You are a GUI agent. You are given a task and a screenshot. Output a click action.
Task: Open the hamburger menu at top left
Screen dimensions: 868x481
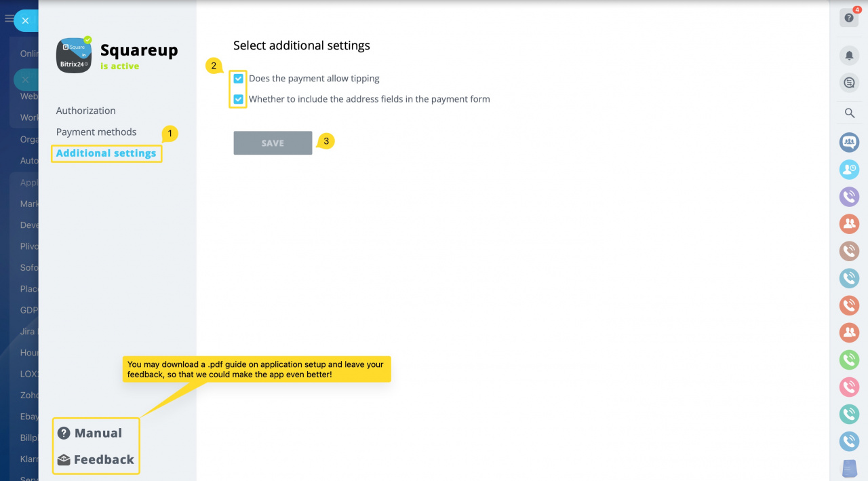point(8,18)
